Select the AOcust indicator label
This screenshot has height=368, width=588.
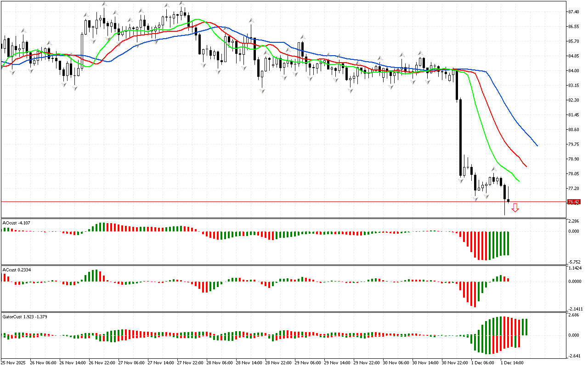17,223
